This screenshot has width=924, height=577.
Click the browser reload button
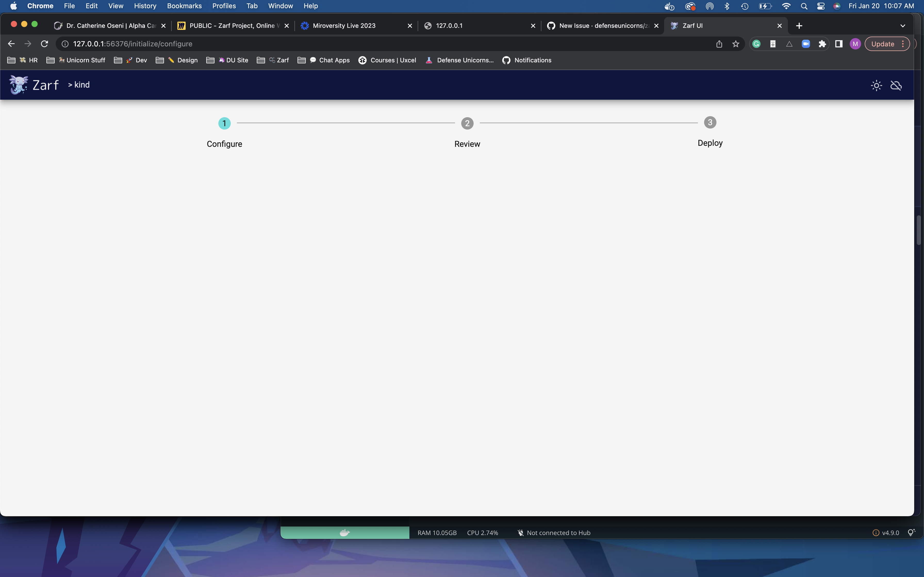pos(45,44)
